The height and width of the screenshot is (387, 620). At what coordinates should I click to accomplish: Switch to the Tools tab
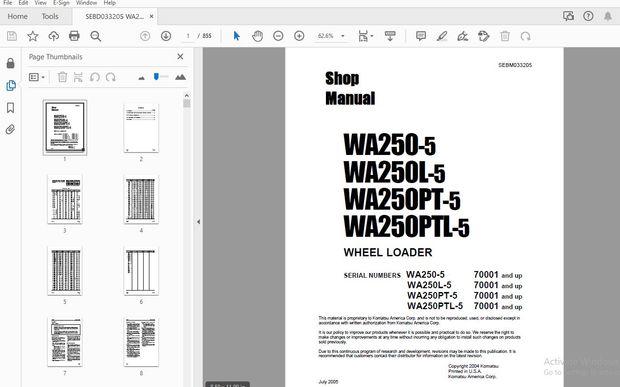point(50,16)
